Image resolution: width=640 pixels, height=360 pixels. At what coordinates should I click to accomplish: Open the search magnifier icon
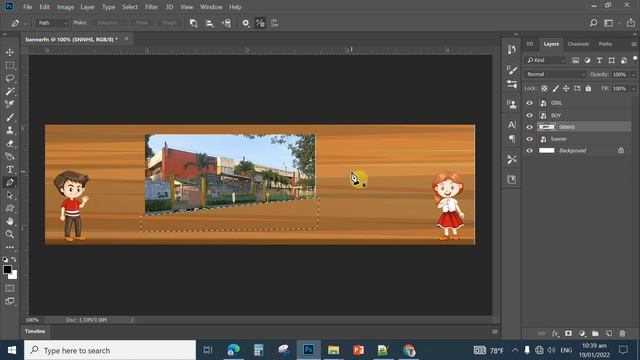tap(593, 23)
